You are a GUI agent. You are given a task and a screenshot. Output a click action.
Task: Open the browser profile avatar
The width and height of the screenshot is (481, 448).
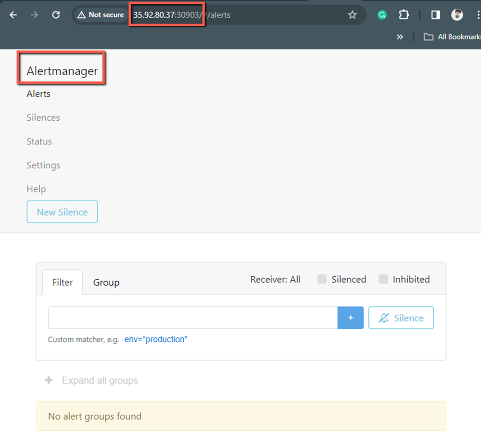click(x=457, y=15)
